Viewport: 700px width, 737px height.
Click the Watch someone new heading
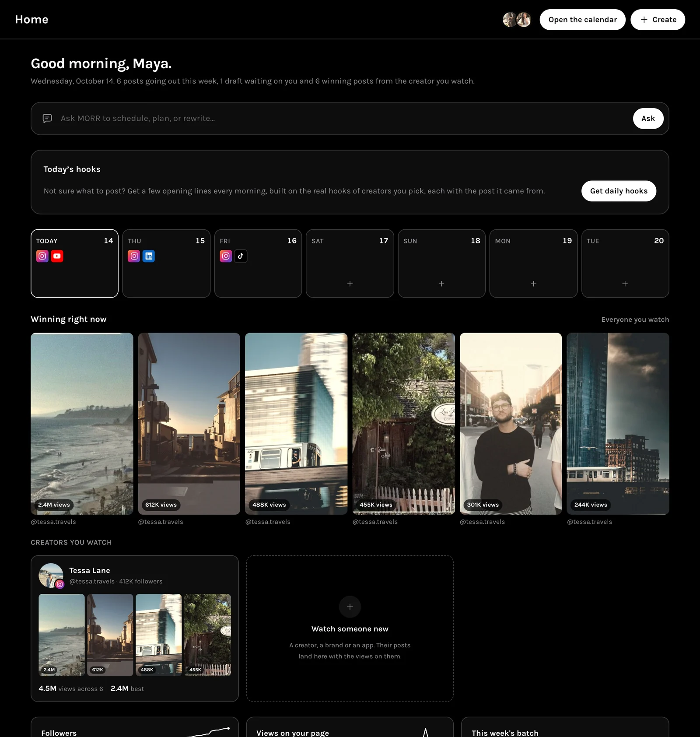[x=350, y=629]
